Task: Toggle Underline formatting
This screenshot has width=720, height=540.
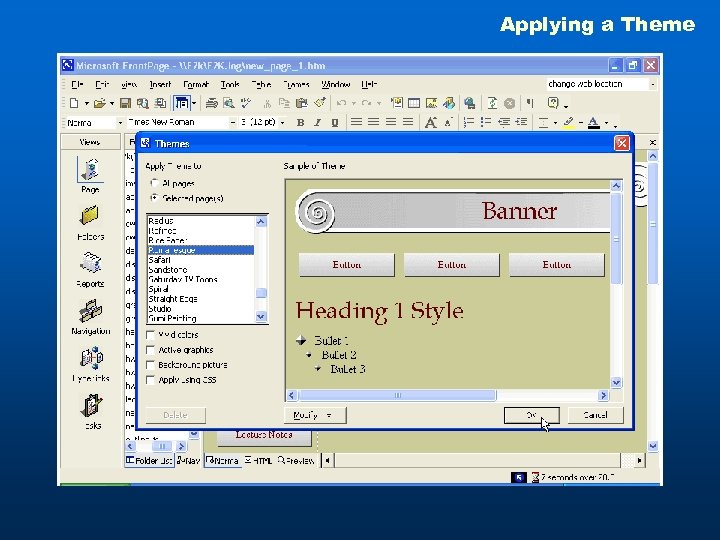Action: (x=335, y=123)
